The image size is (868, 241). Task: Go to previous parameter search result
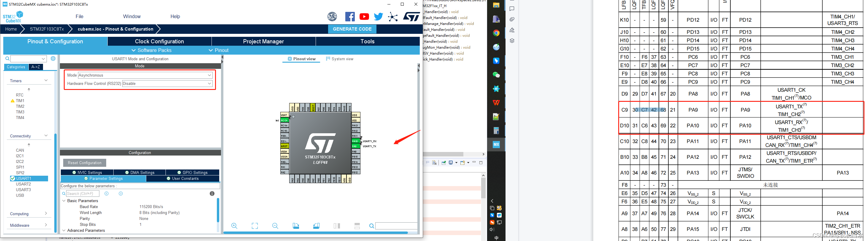point(106,194)
